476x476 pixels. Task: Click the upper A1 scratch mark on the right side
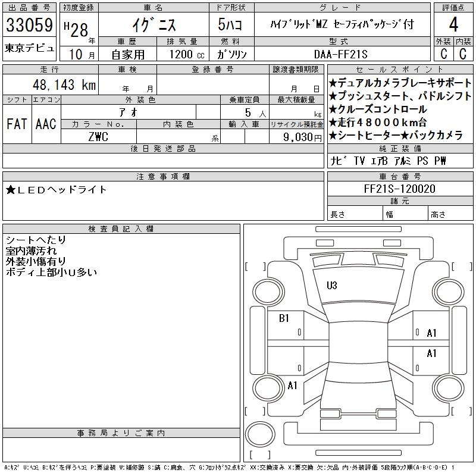click(432, 333)
